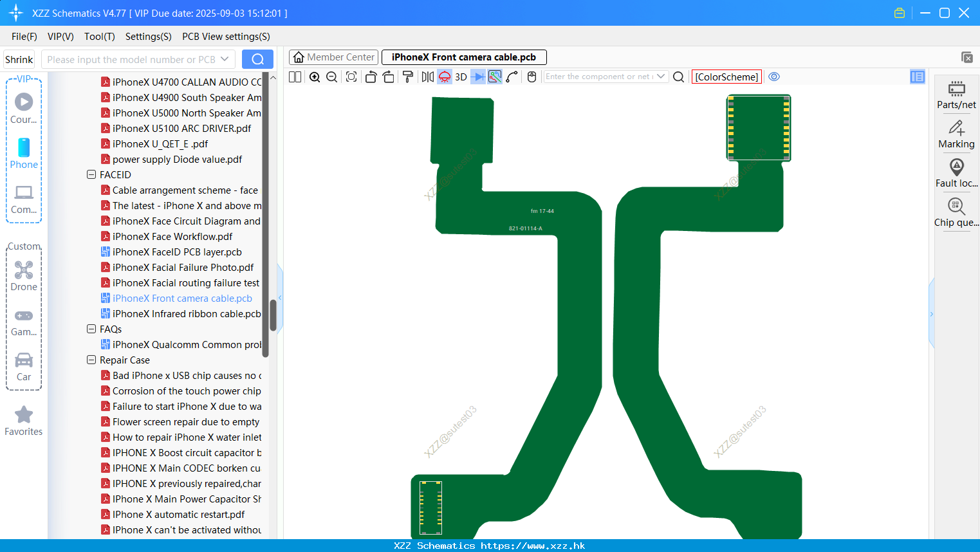The image size is (980, 552).
Task: Open the model number dropdown arrow
Action: coord(225,59)
